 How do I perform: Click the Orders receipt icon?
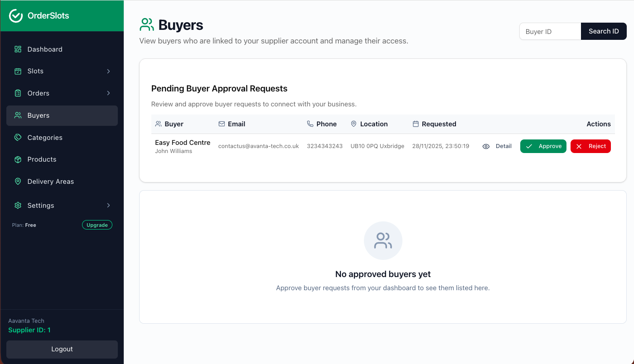[x=18, y=93]
